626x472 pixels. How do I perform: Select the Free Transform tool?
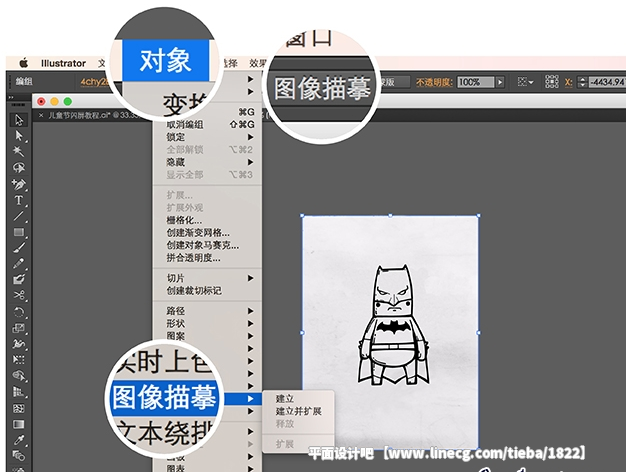pos(19,360)
